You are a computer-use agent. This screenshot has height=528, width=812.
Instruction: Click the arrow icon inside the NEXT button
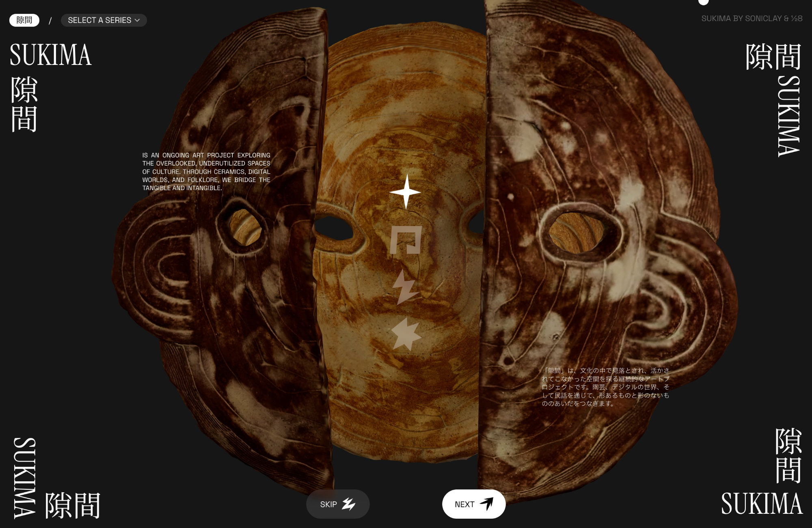[491, 504]
